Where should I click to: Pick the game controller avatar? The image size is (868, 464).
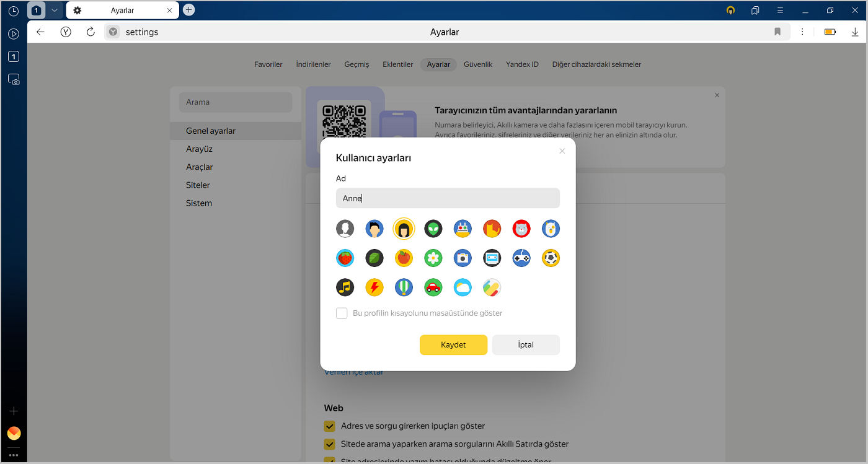(x=521, y=258)
